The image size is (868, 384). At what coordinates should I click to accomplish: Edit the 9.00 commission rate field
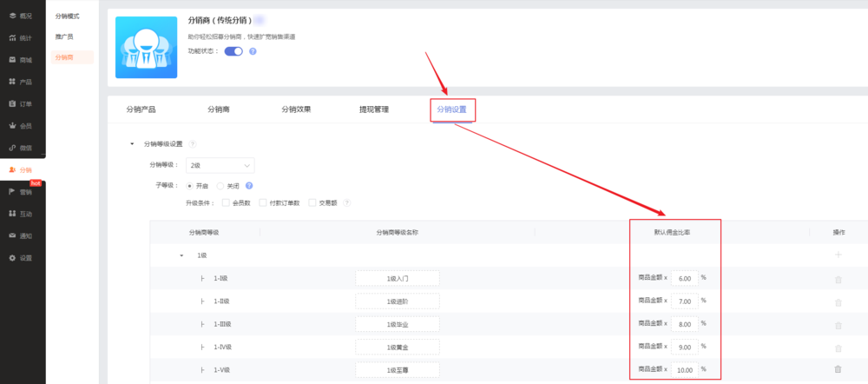pyautogui.click(x=685, y=347)
